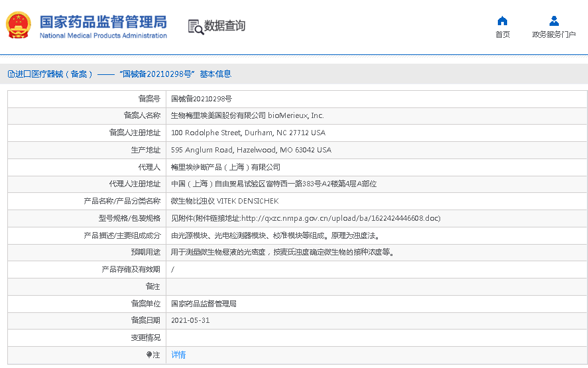Click the 首页 text label
Screen dimensions: 588x368
502,34
